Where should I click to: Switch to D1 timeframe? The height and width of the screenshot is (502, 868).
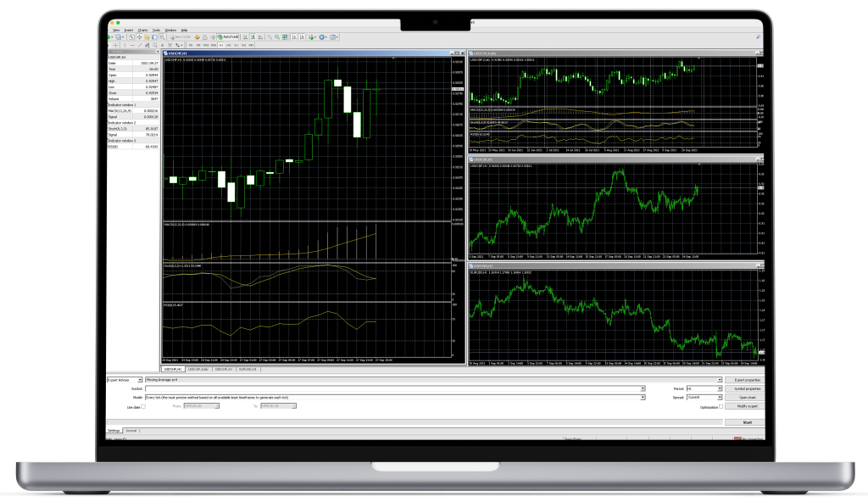[x=236, y=46]
